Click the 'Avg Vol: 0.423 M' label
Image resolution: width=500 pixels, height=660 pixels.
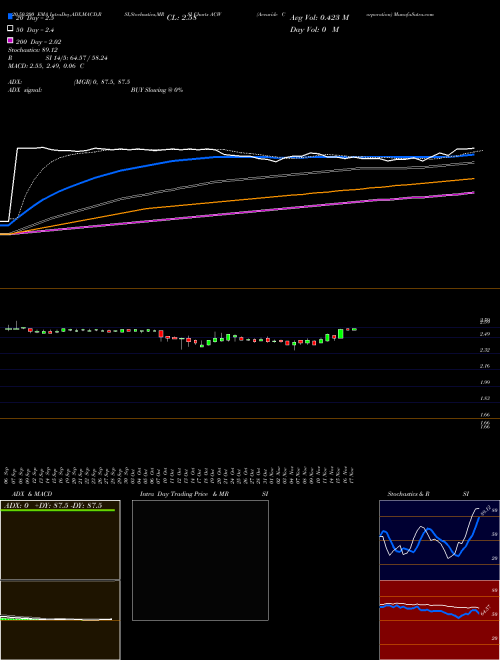point(319,18)
